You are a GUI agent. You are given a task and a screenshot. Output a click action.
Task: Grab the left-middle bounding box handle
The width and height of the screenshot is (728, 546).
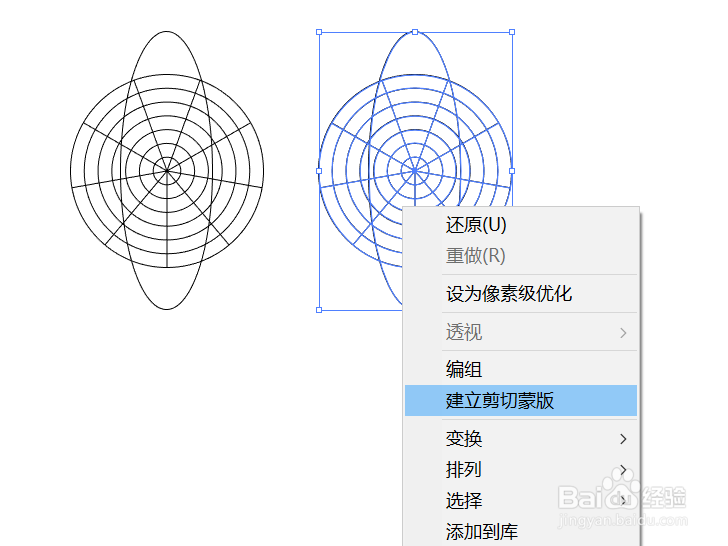[319, 171]
